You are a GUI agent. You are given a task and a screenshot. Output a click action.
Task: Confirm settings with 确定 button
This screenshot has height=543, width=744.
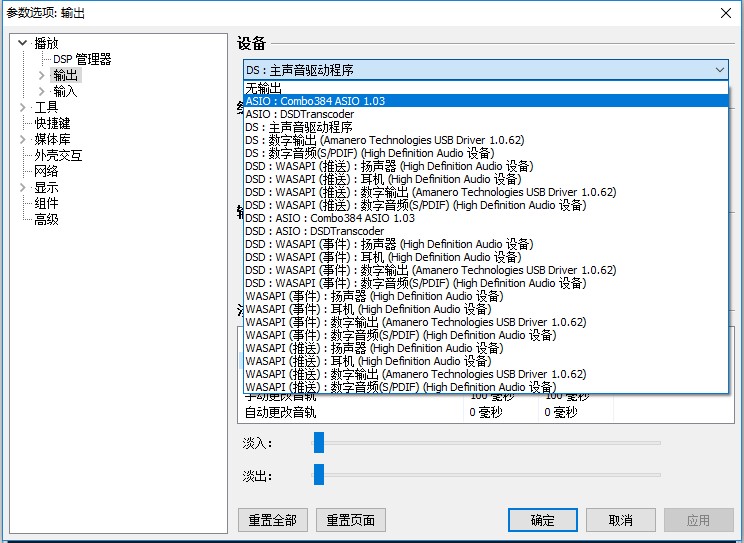543,520
